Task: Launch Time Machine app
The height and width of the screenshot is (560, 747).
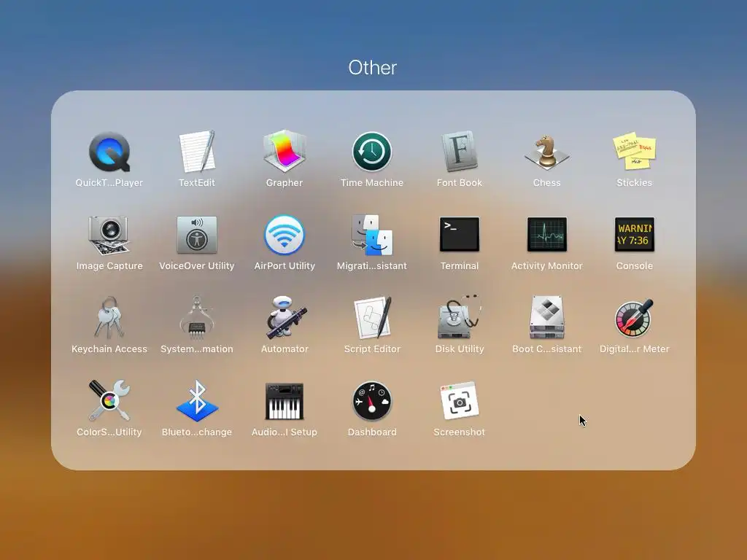Action: 372,152
